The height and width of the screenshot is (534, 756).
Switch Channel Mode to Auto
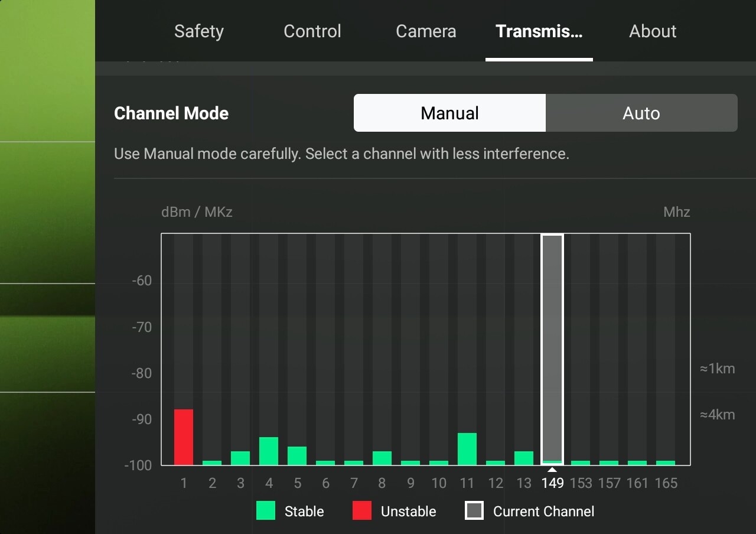point(641,113)
